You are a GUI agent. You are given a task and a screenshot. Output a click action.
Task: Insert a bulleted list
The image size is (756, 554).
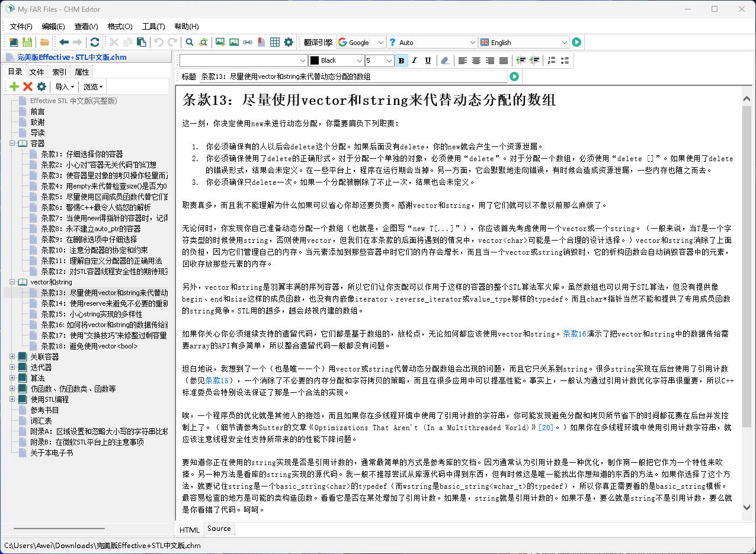565,60
